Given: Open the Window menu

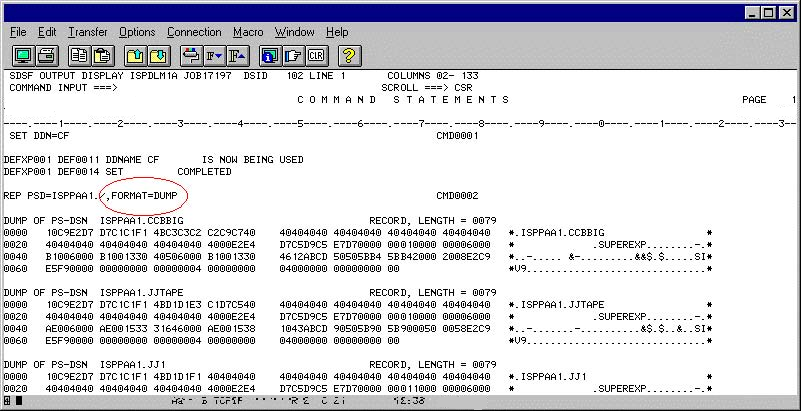Looking at the screenshot, I should pos(295,32).
